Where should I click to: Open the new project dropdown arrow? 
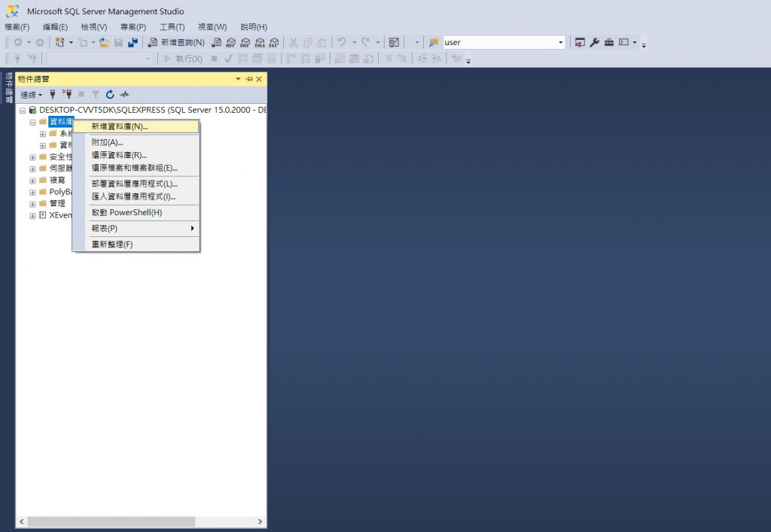71,43
